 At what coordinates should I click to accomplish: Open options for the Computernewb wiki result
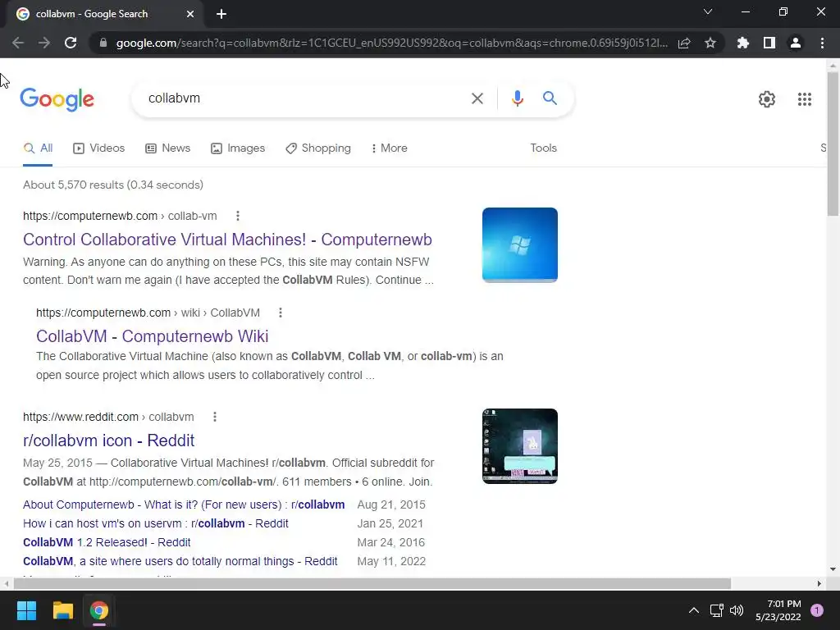[281, 313]
